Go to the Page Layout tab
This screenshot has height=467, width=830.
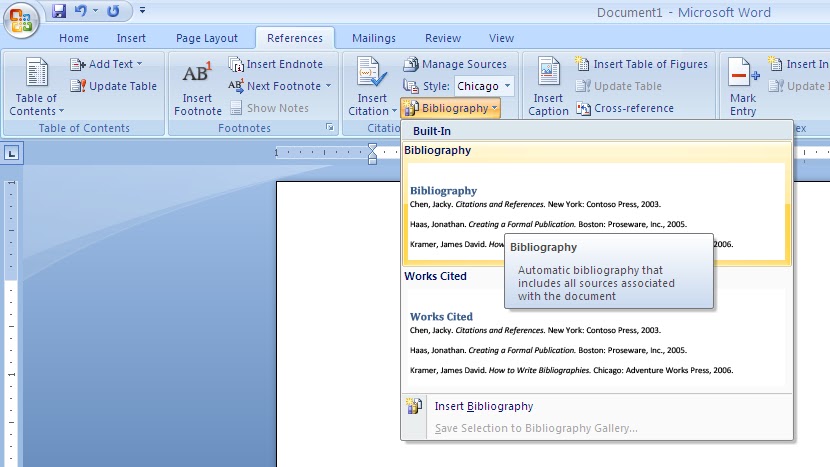(x=206, y=38)
